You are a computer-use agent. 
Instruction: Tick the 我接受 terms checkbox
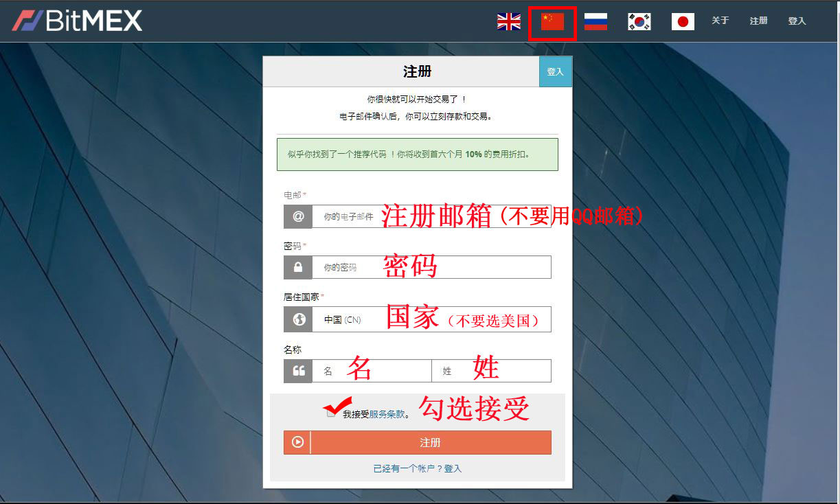332,414
